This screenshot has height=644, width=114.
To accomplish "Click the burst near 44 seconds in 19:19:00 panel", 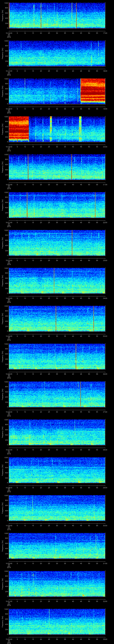I will coord(80,129).
